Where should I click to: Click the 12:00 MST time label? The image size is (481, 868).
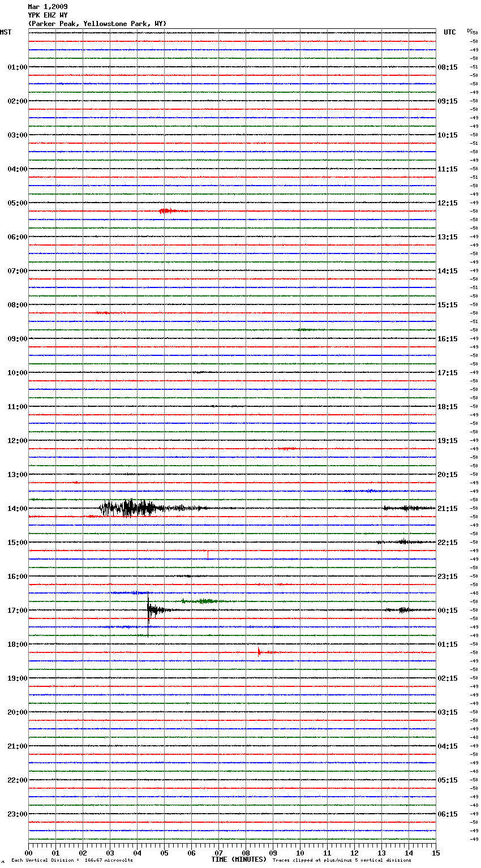(18, 441)
